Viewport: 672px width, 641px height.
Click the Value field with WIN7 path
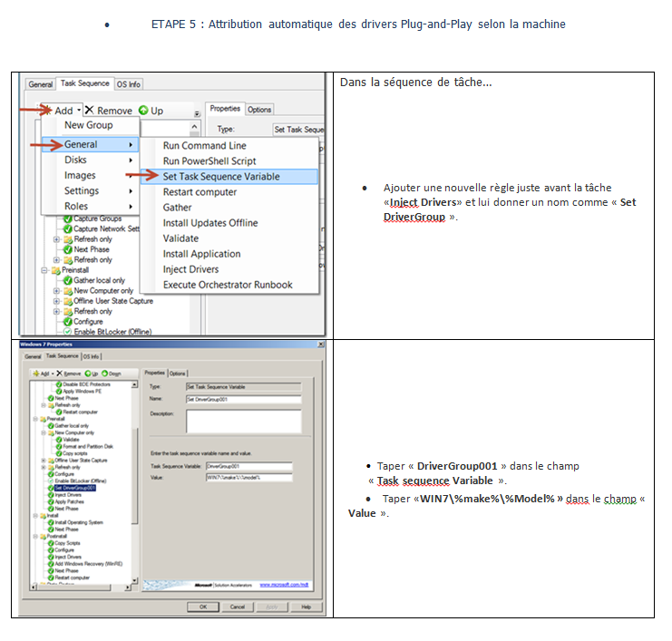[249, 477]
